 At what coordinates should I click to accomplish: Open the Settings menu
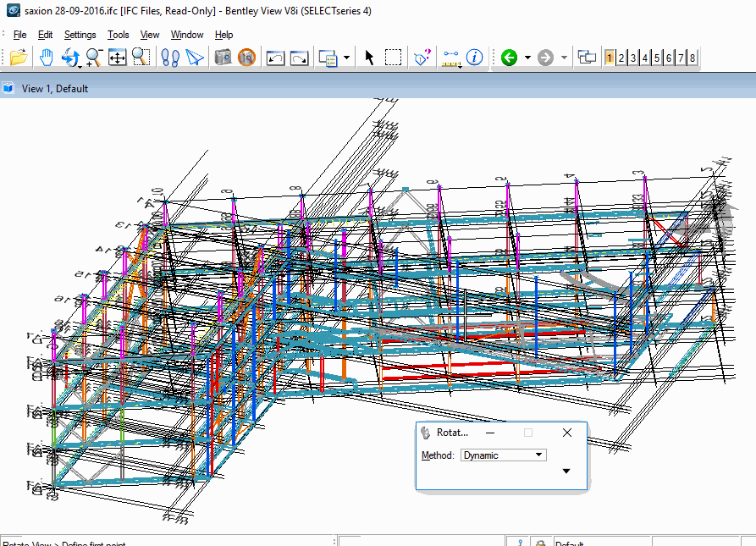(80, 35)
